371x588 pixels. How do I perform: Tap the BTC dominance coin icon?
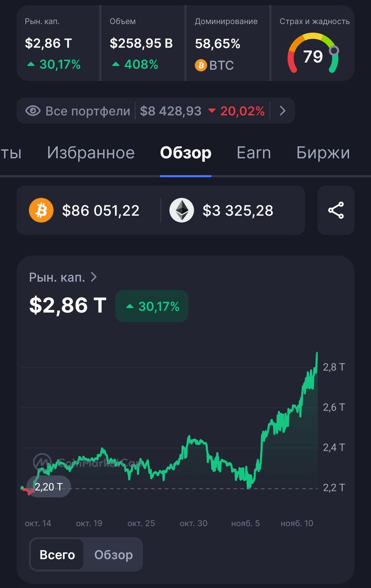[x=201, y=65]
